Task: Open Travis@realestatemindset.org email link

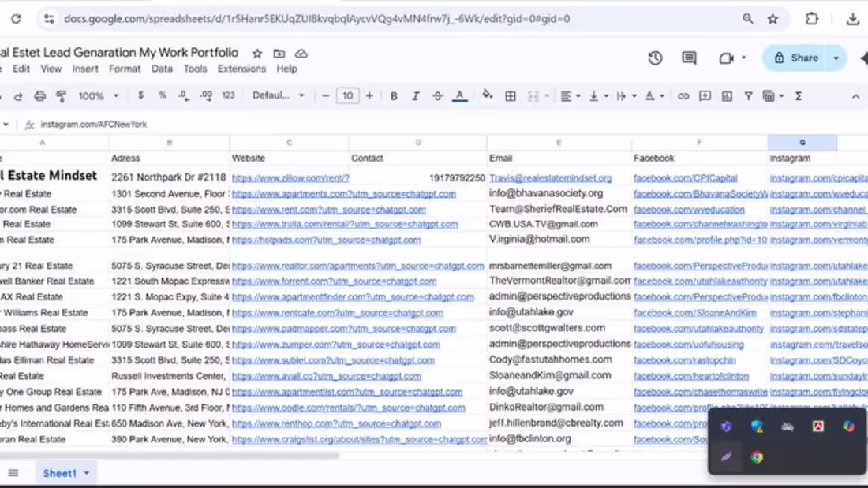Action: (x=550, y=178)
